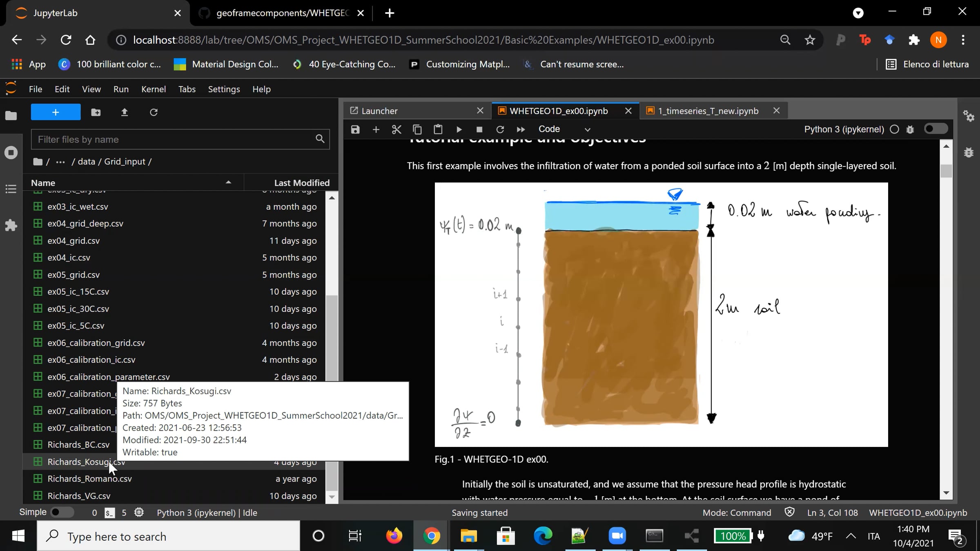Open the Code cell type dropdown
The height and width of the screenshot is (551, 980).
click(564, 129)
